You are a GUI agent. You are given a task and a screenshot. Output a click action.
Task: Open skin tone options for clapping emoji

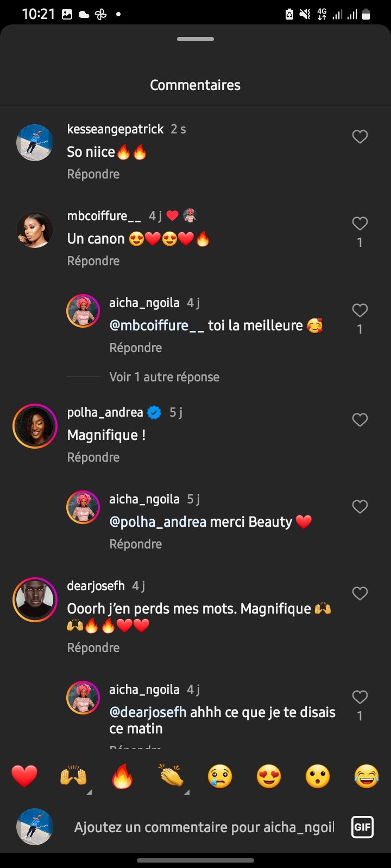coord(187,792)
